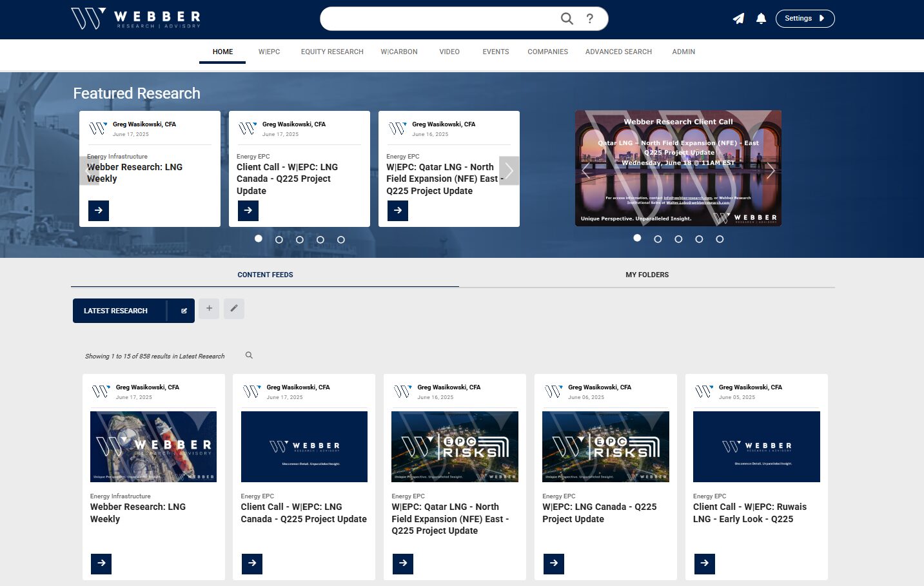Open featured 'W|EPC: Qatar LNG' title link
This screenshot has height=586, width=924.
445,179
